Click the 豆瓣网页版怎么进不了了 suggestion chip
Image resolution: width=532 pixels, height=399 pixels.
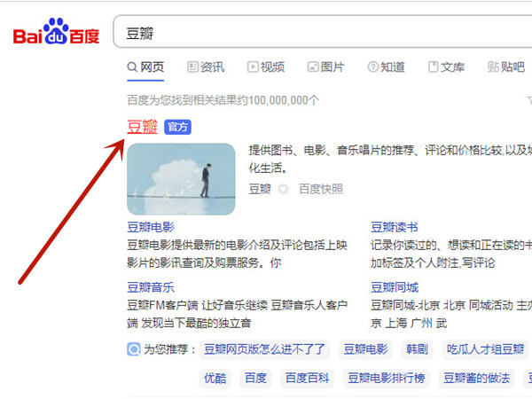tap(264, 349)
